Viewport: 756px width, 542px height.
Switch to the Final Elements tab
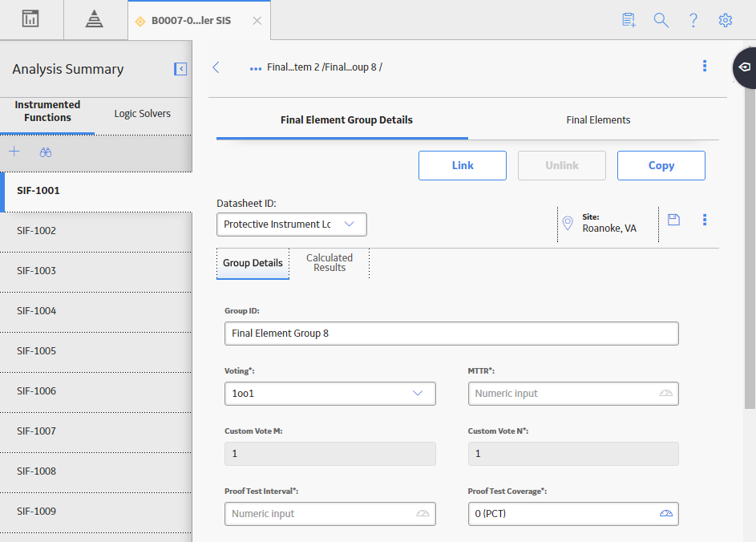(598, 120)
